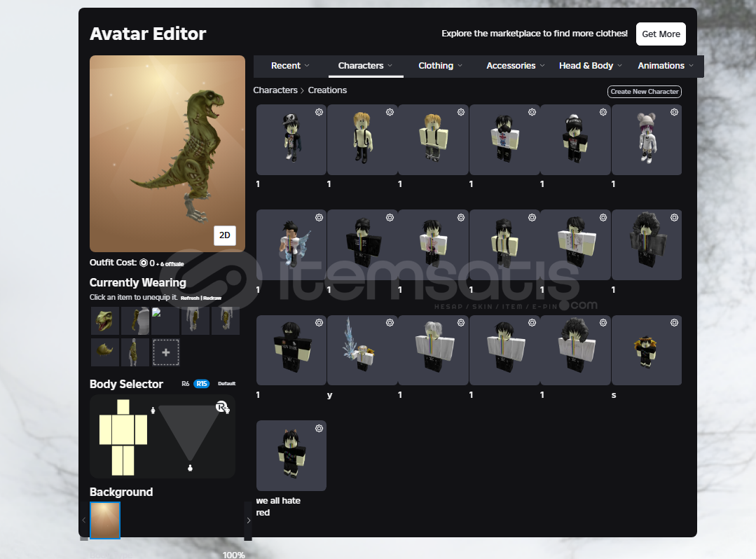Click Creations in the breadcrumb
This screenshot has width=756, height=559.
[x=327, y=90]
